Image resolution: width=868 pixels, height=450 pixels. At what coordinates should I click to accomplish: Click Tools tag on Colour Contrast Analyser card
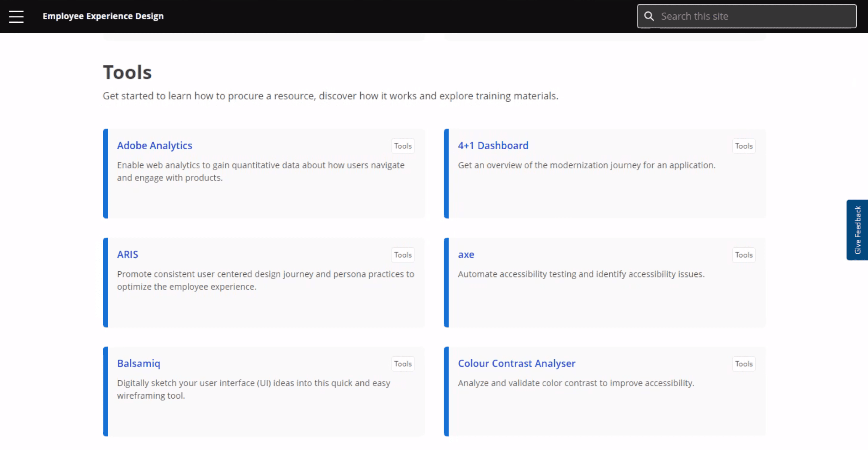tap(744, 364)
